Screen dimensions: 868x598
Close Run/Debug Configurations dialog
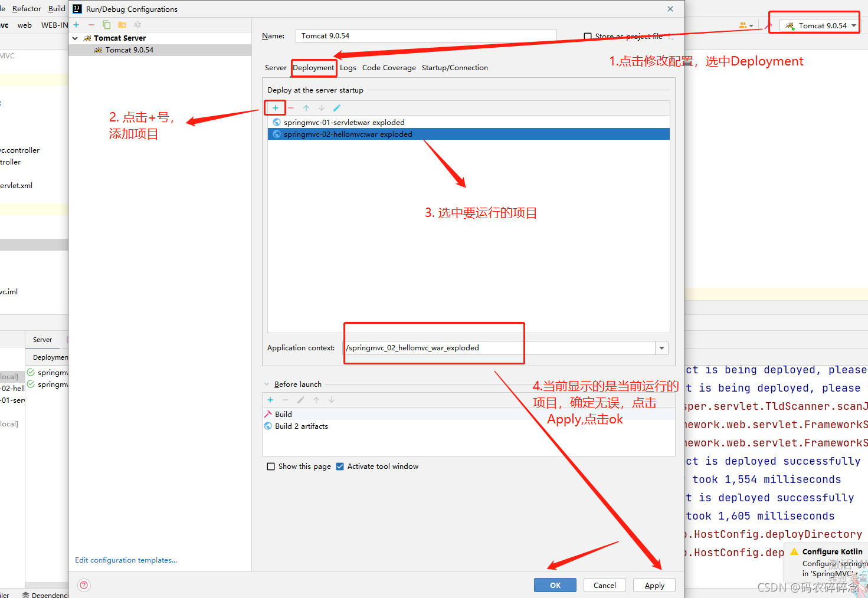pyautogui.click(x=670, y=9)
